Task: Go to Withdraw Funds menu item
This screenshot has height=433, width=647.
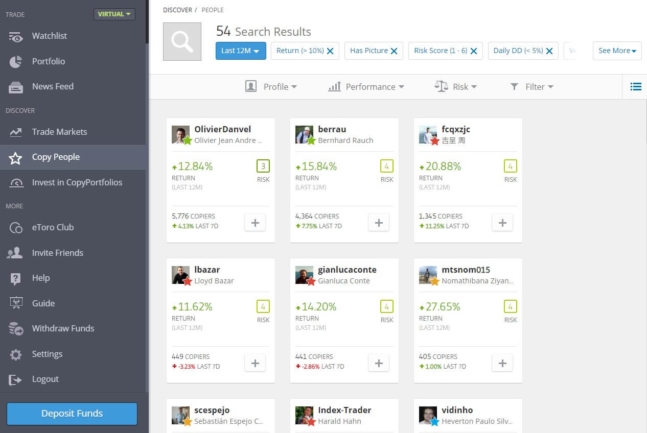Action: tap(63, 329)
